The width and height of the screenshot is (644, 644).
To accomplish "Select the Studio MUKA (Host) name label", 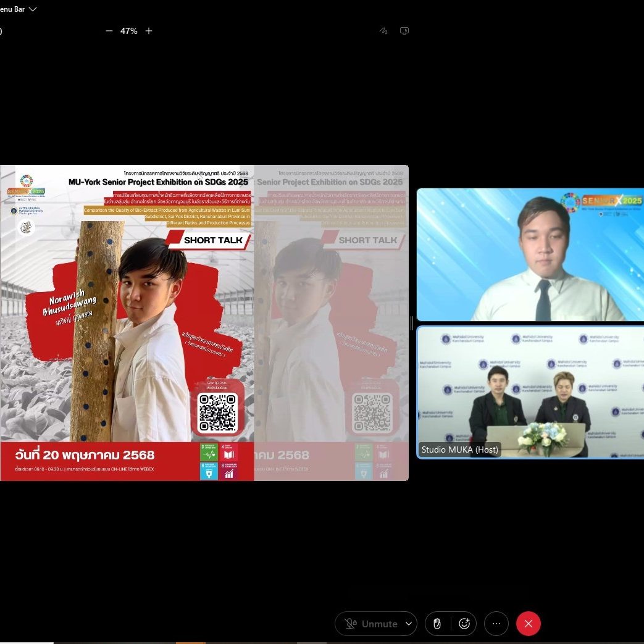I will 459,450.
